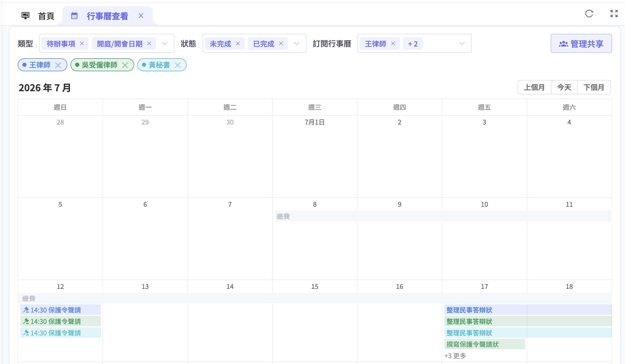Viewport: 625px width, 364px height.
Task: Click the refresh icon
Action: 589,14
